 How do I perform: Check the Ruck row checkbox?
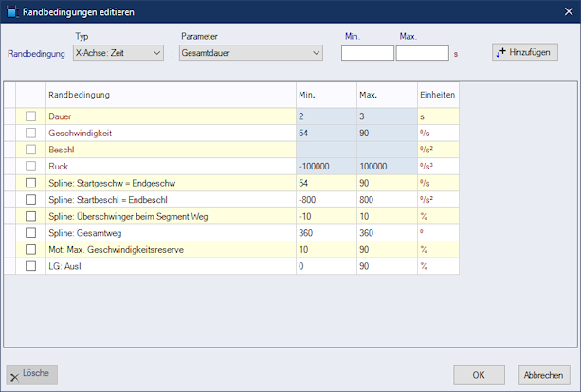pyautogui.click(x=31, y=166)
